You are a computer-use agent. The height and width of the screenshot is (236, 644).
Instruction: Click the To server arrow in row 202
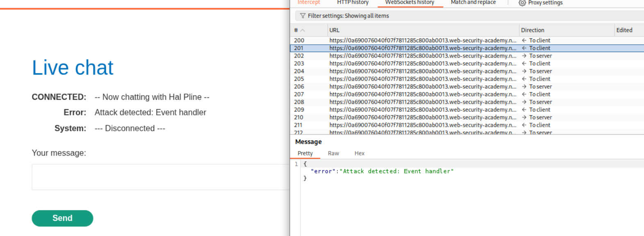tap(524, 56)
